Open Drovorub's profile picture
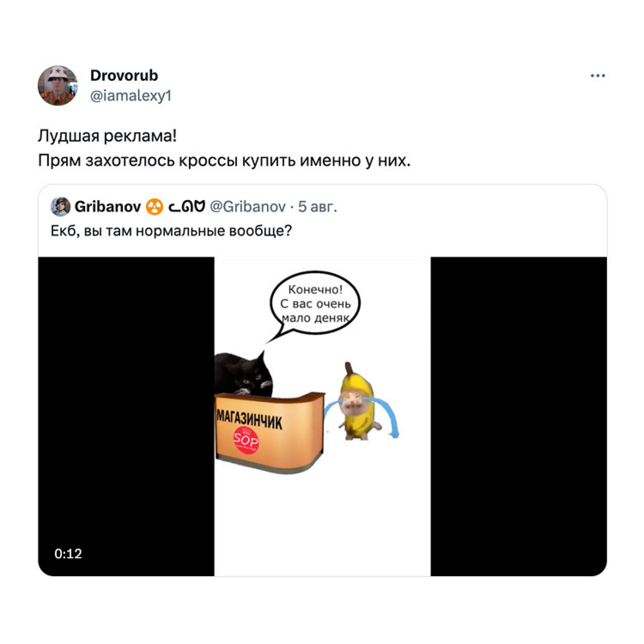Screen dimensions: 644x644 (x=58, y=86)
